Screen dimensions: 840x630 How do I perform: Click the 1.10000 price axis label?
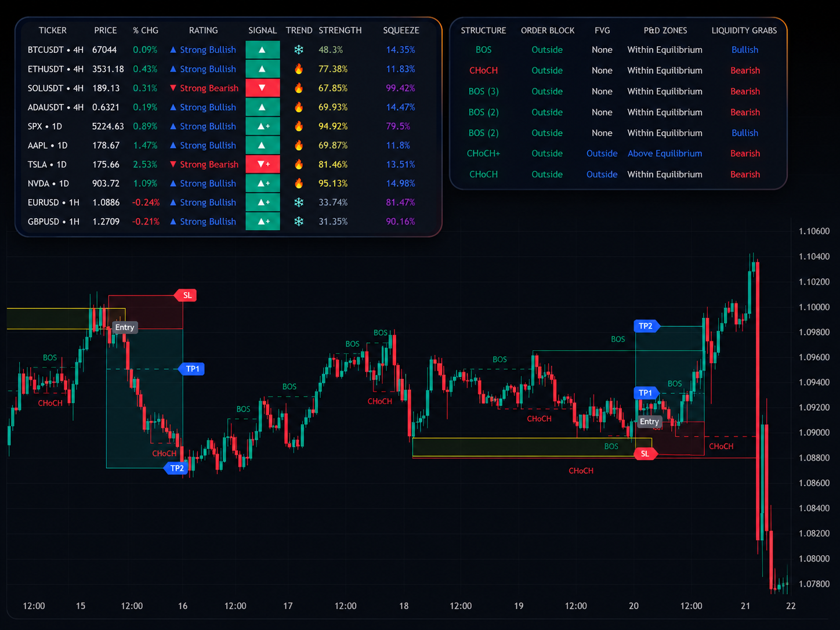(x=814, y=307)
